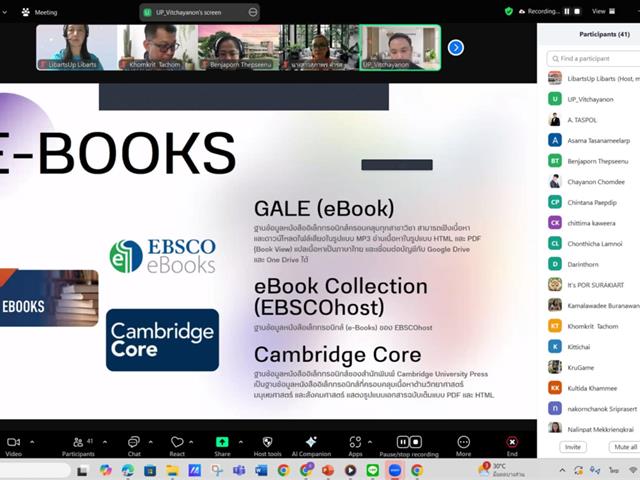Stop recording in the bottom toolbar

(x=416, y=442)
